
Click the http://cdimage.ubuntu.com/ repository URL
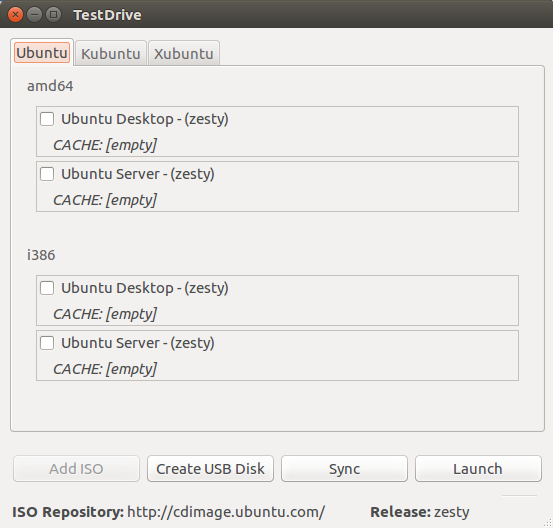(226, 512)
